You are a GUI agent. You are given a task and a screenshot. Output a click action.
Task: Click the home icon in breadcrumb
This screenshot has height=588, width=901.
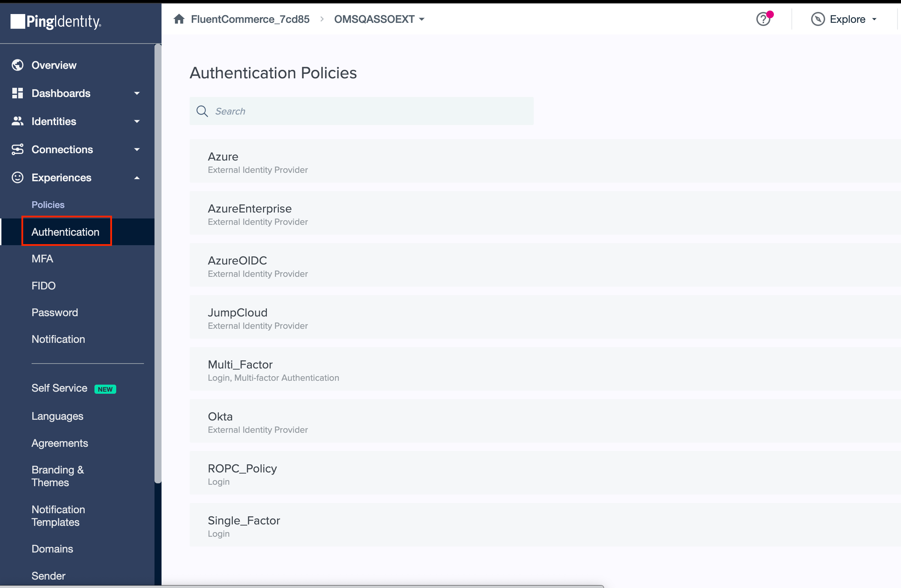[179, 19]
